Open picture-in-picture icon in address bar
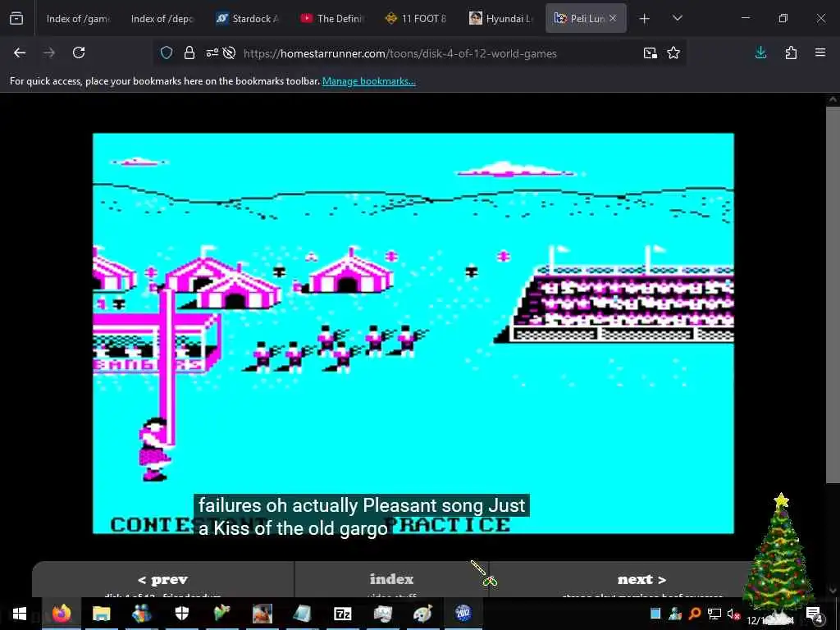The image size is (840, 630). tap(651, 52)
